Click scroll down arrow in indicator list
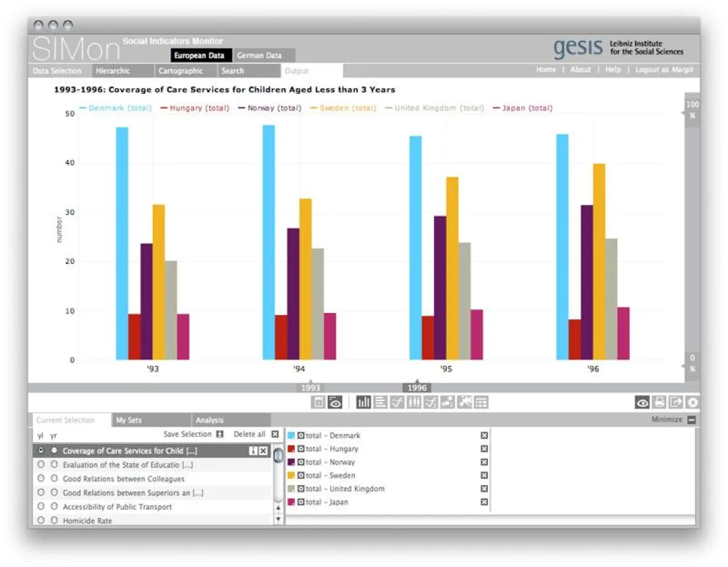 coord(278,520)
